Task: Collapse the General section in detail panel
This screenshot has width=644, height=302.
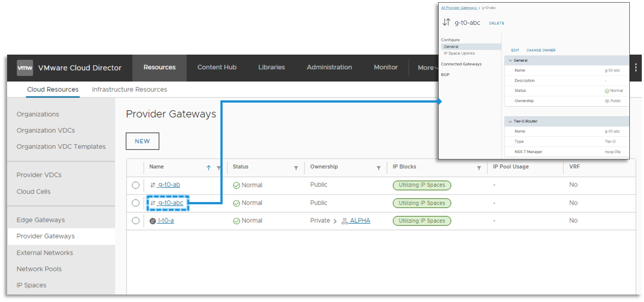Action: [x=510, y=60]
